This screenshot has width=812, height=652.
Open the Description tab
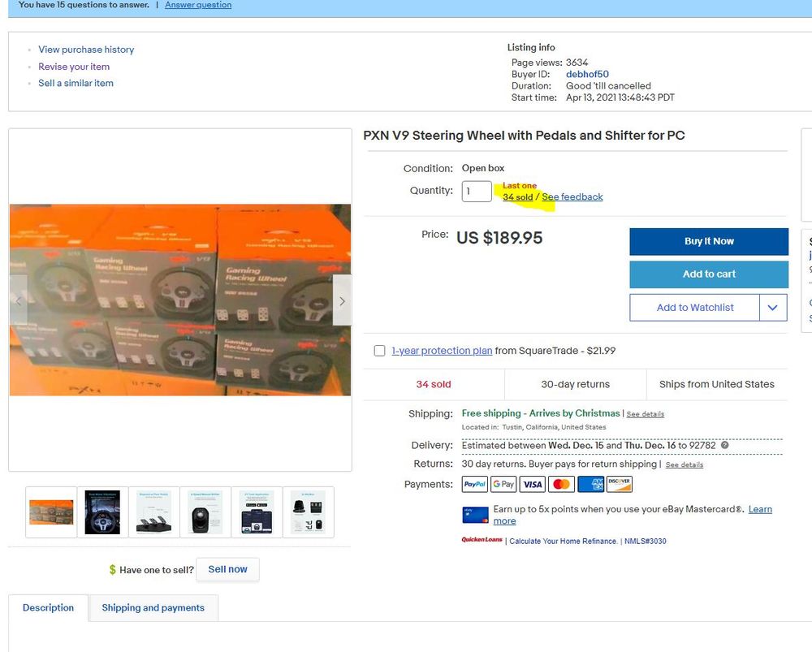click(48, 607)
